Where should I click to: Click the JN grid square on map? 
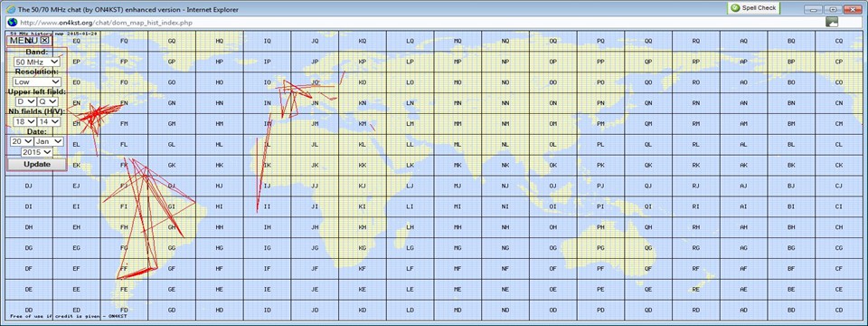(315, 103)
